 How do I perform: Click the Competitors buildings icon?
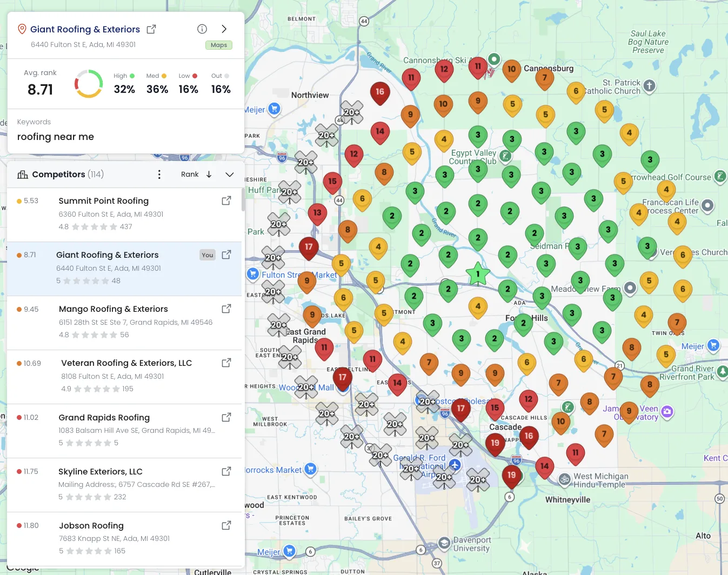pyautogui.click(x=23, y=175)
